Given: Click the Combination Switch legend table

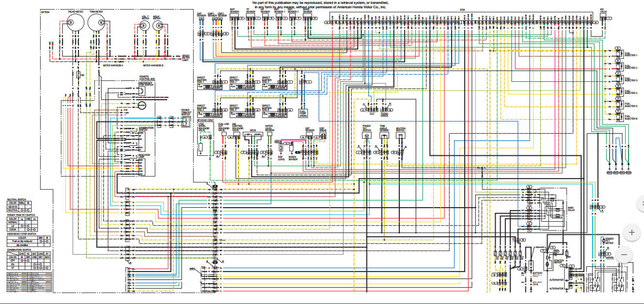Looking at the screenshot, I should [29, 259].
